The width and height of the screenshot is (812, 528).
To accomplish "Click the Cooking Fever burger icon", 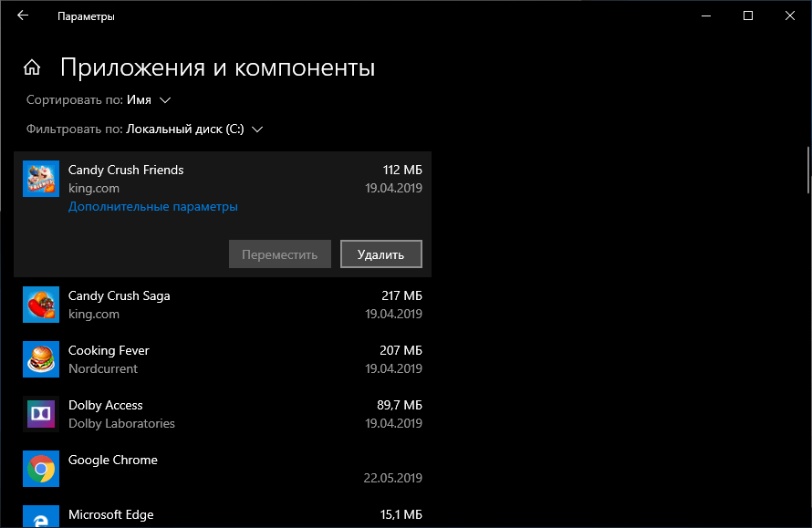I will 40,359.
